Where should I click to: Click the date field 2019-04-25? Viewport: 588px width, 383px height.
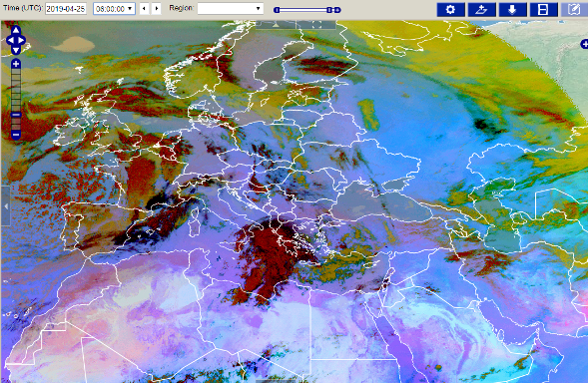(66, 9)
